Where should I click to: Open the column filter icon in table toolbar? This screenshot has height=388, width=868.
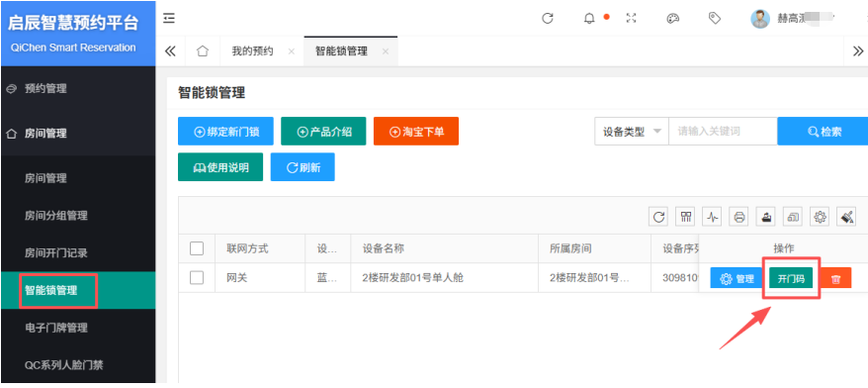pos(686,217)
